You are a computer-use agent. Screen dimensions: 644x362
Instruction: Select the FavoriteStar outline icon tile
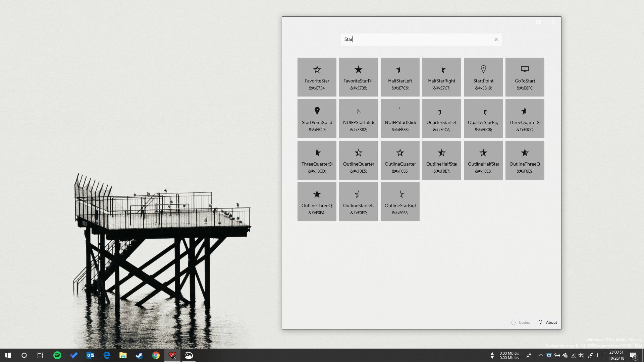pos(317,77)
